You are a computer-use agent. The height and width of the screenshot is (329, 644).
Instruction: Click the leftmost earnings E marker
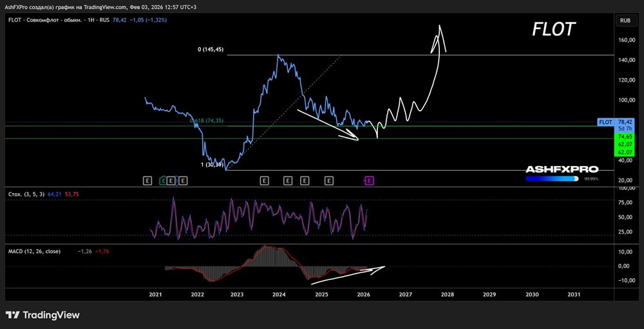pyautogui.click(x=147, y=181)
